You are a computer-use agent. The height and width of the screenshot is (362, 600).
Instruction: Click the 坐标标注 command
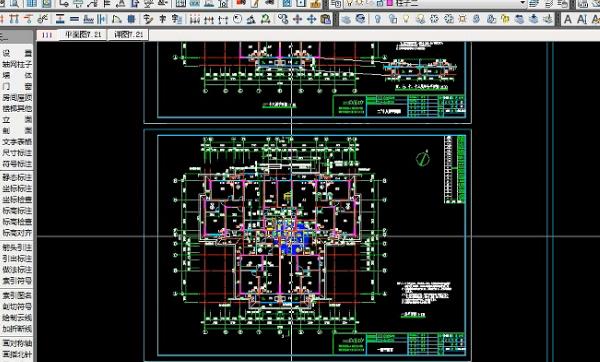click(17, 189)
